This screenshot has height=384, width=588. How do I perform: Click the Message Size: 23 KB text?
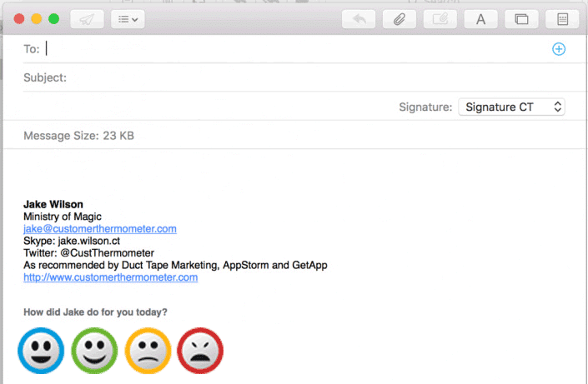click(x=78, y=136)
